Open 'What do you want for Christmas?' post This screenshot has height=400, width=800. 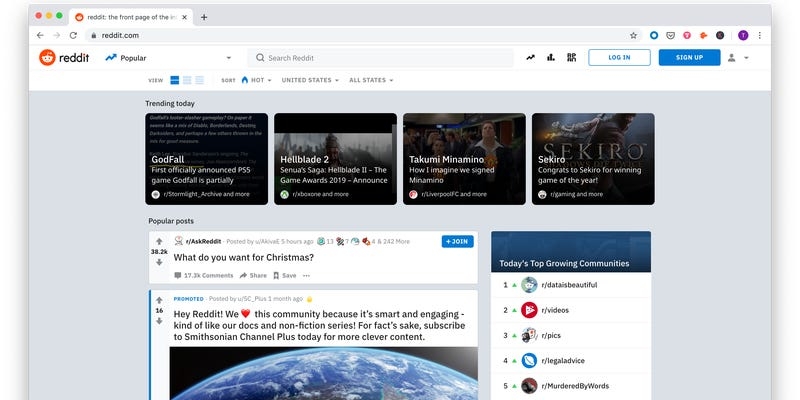pyautogui.click(x=244, y=258)
